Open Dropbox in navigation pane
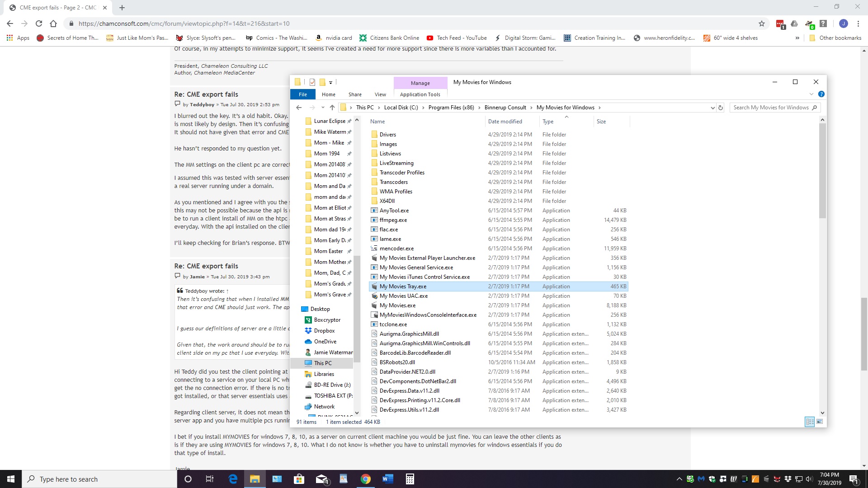Screen dimensions: 868x488 pyautogui.click(x=324, y=331)
